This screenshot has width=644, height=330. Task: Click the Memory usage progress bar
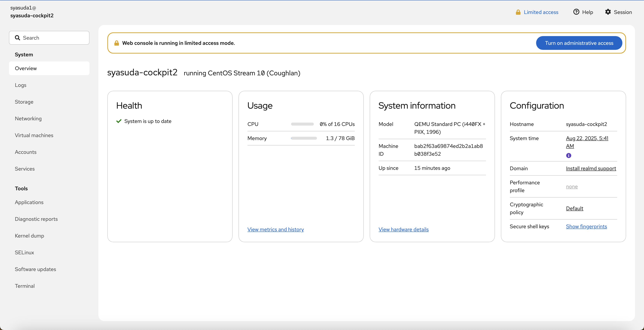click(304, 138)
